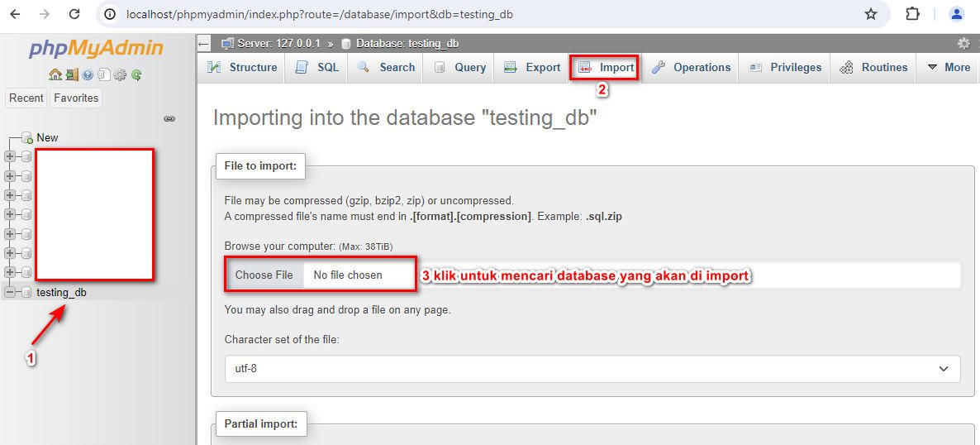The width and height of the screenshot is (980, 445).
Task: Open phpMyAdmin documentation question-mark icon
Action: (x=88, y=75)
